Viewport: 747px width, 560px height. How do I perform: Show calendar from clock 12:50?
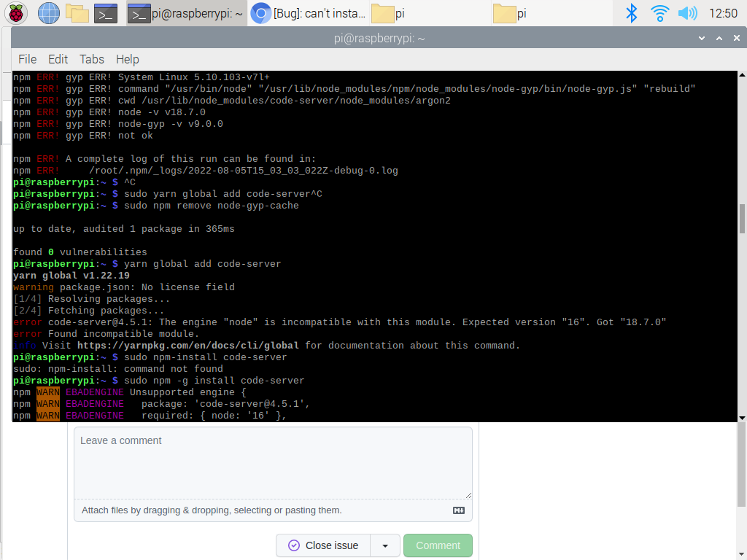pos(723,13)
